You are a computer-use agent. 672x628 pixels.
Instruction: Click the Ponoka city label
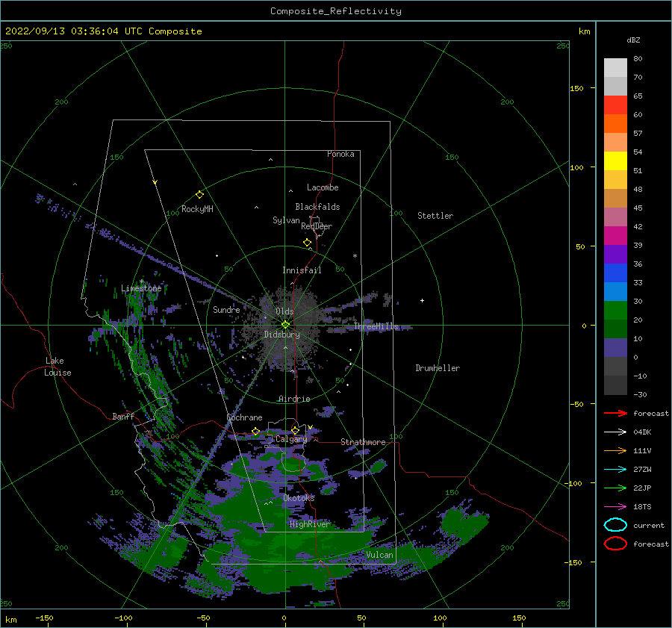(340, 154)
